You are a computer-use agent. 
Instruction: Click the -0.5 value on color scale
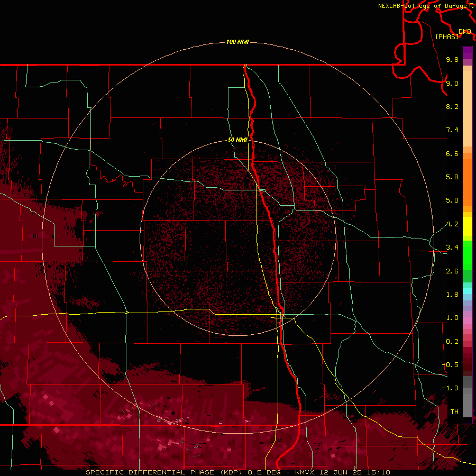(450, 365)
